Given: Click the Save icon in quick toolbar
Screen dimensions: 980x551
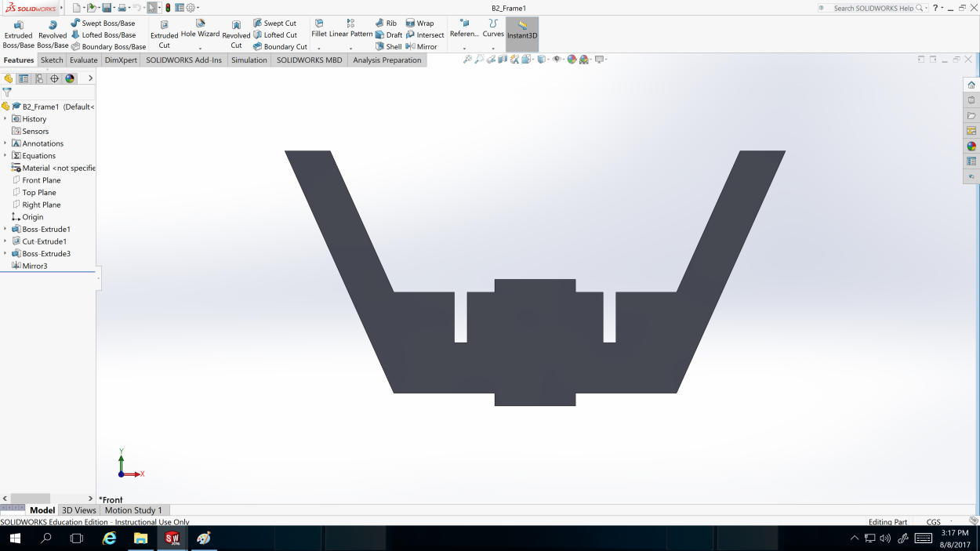Looking at the screenshot, I should tap(106, 8).
